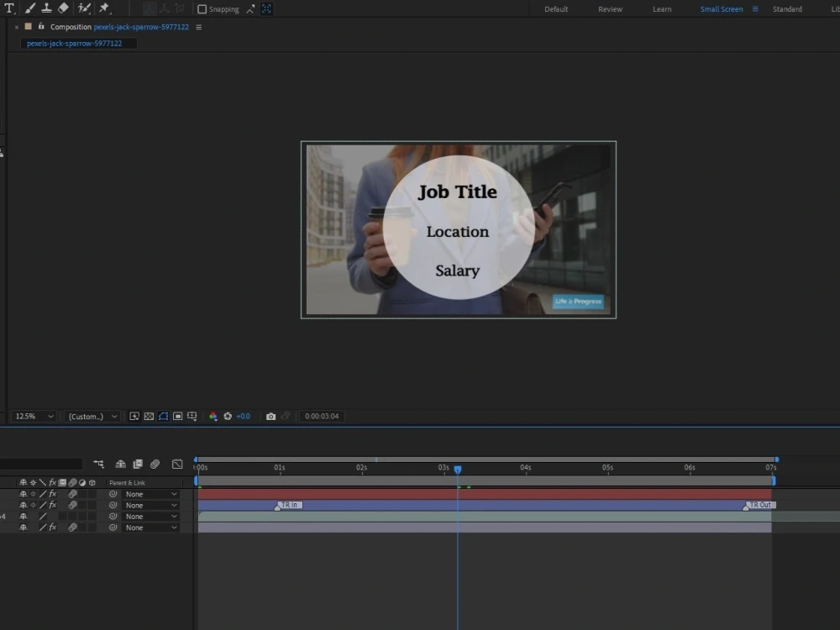
Task: Open the 12.5% magnification dropdown
Action: [x=34, y=417]
